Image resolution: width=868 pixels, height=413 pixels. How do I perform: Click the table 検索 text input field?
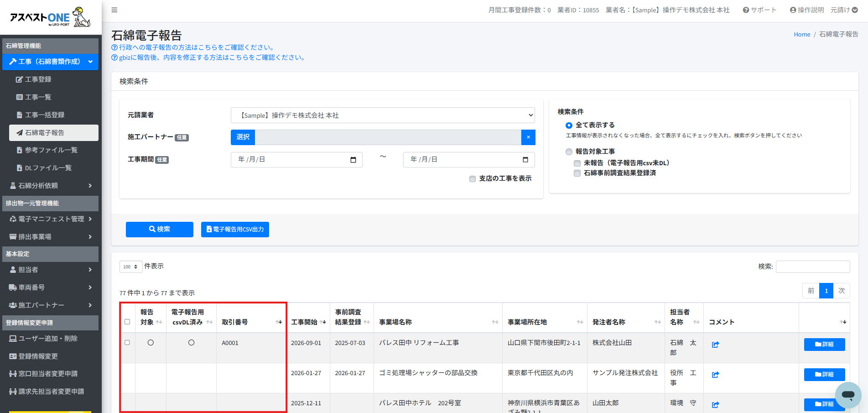point(812,267)
